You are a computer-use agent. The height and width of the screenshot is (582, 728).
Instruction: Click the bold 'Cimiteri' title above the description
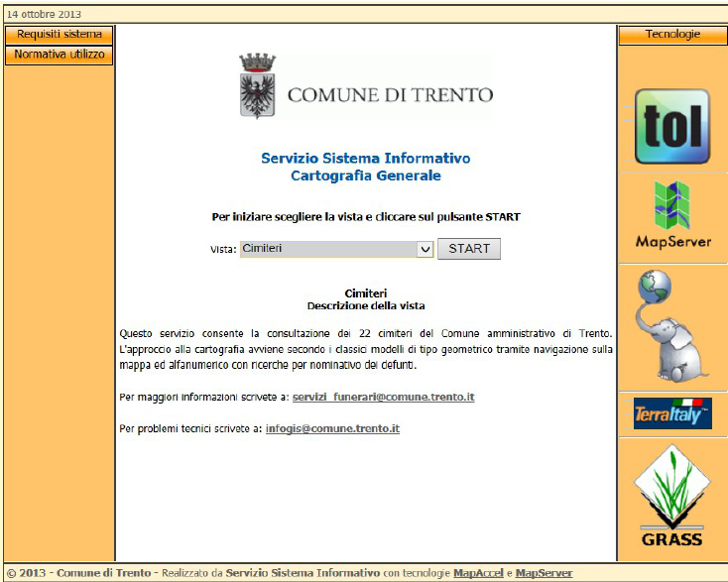366,293
